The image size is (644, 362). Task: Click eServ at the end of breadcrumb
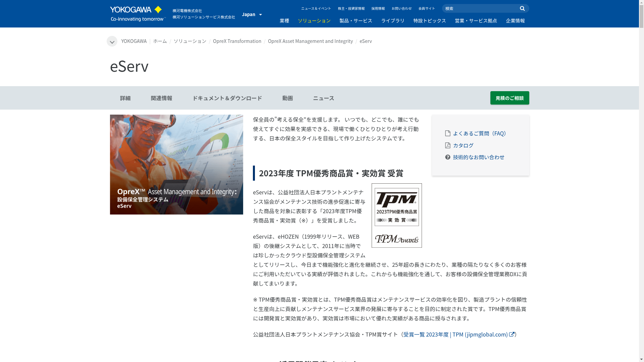click(366, 41)
